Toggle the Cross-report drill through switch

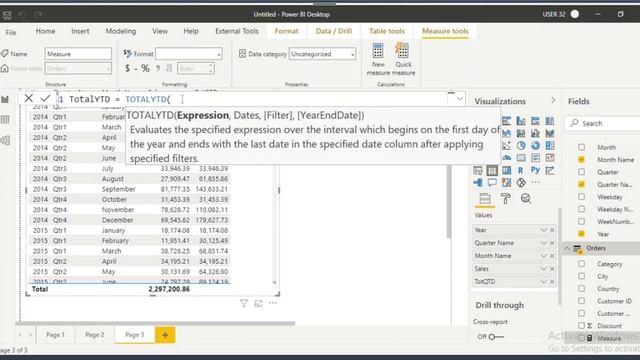click(x=496, y=337)
